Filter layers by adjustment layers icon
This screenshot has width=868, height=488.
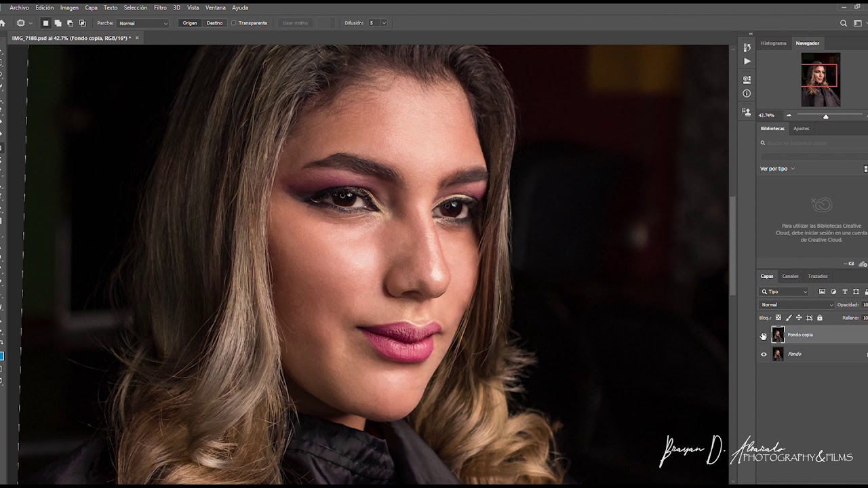pos(833,291)
